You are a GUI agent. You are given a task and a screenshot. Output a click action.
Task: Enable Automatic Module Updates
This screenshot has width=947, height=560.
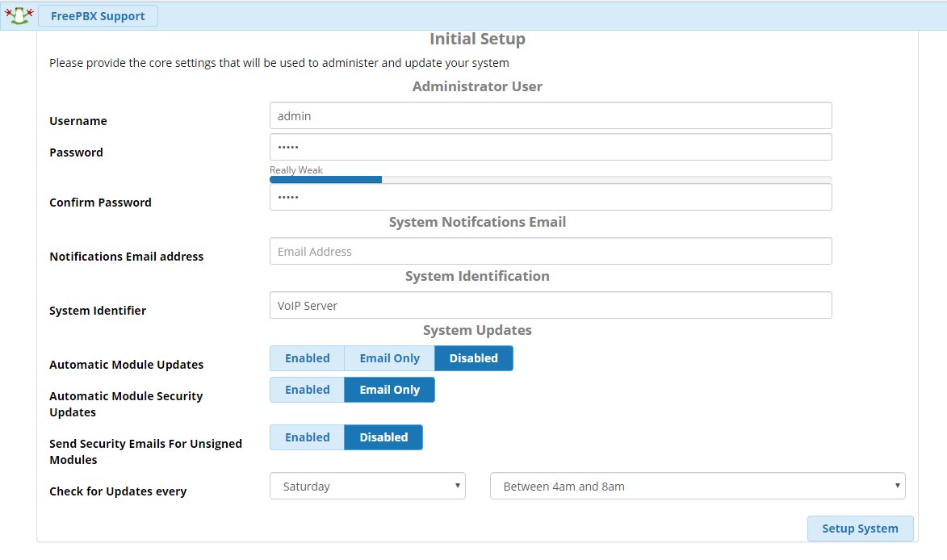(x=307, y=358)
